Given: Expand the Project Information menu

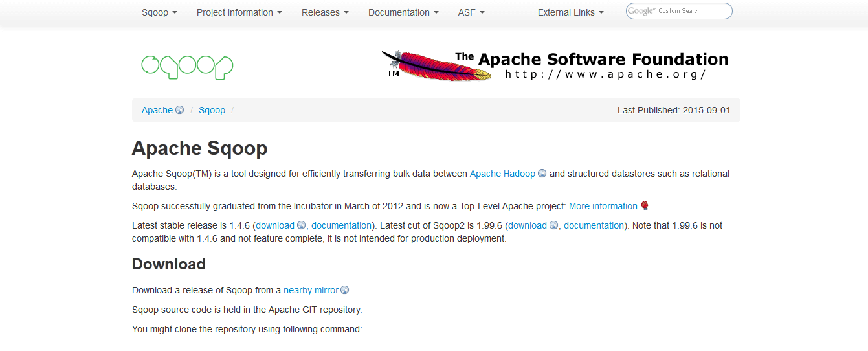Looking at the screenshot, I should pos(239,12).
